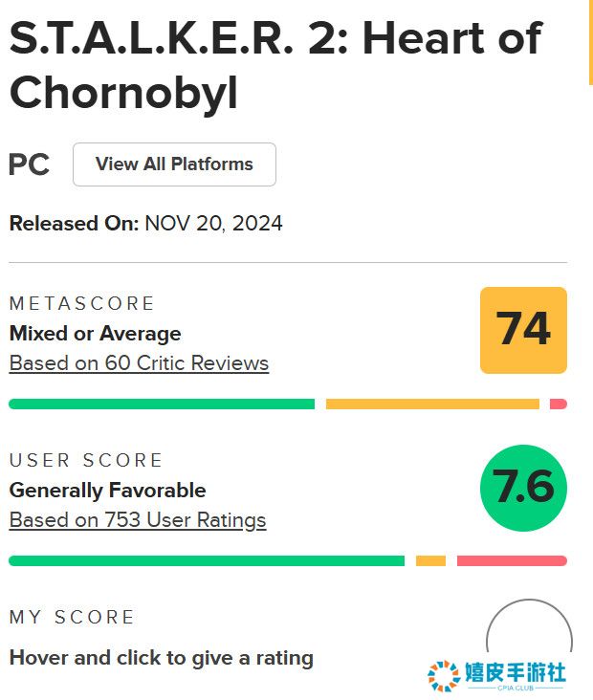Click the yellow mixed segment of the User Score bar

tap(430, 561)
